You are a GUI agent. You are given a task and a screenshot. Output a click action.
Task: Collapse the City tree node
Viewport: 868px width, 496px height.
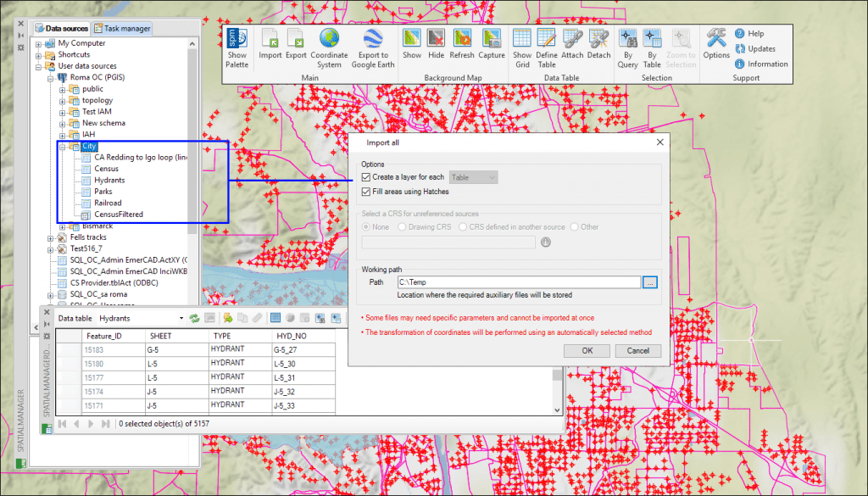pos(62,146)
